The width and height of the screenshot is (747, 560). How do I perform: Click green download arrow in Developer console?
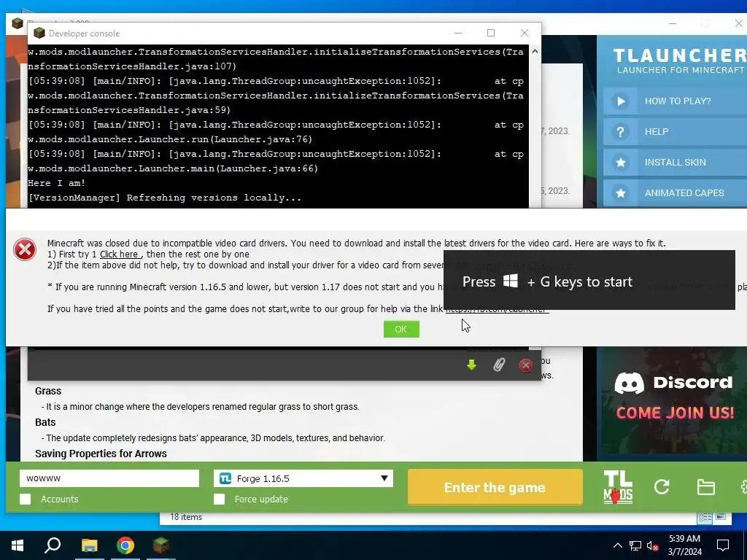coord(472,365)
